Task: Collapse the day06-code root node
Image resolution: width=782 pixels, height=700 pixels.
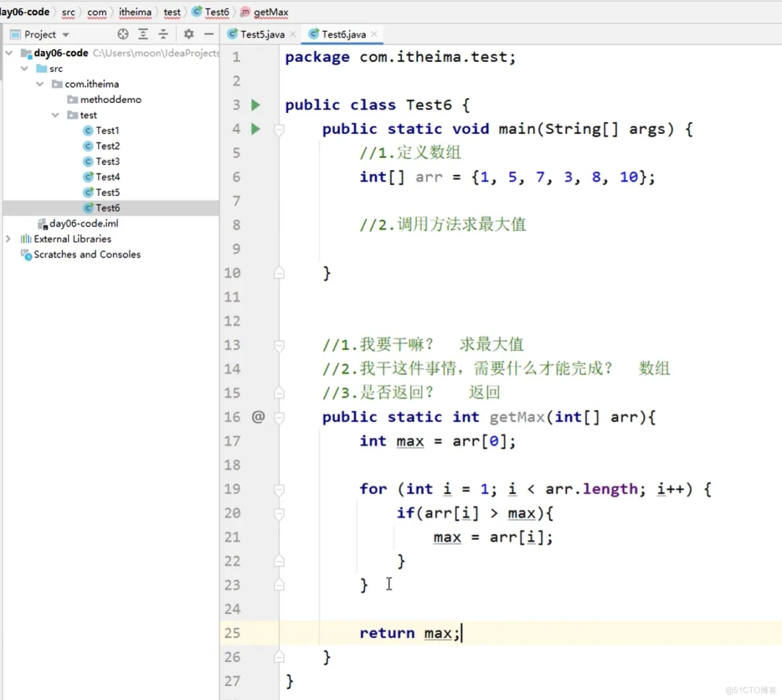Action: [x=9, y=53]
